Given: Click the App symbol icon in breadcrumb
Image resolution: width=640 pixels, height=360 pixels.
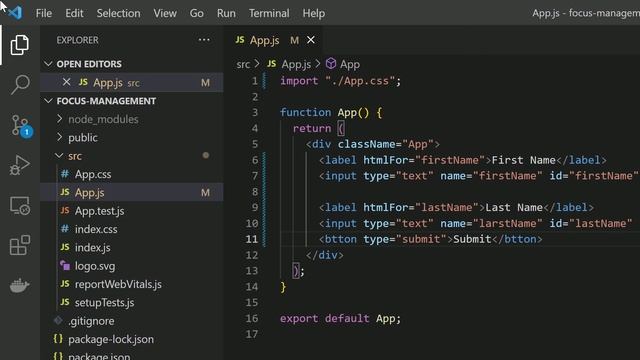Looking at the screenshot, I should (x=331, y=63).
